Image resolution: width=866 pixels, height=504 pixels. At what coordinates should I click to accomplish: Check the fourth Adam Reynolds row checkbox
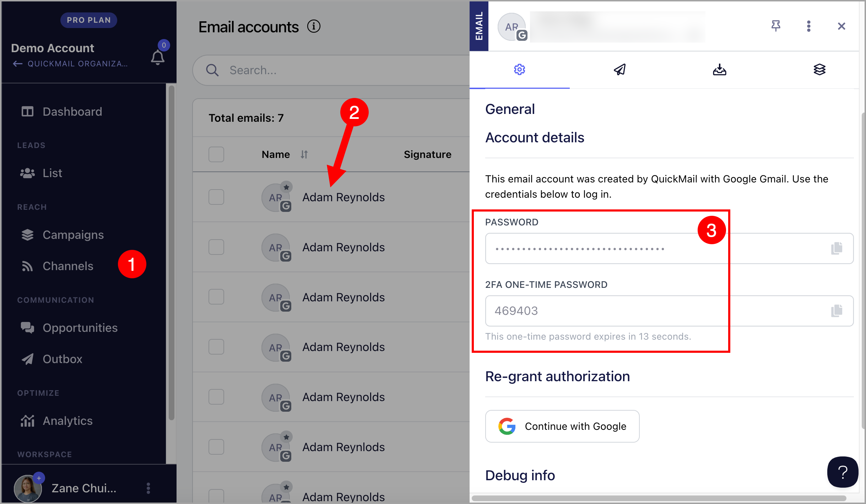point(216,347)
